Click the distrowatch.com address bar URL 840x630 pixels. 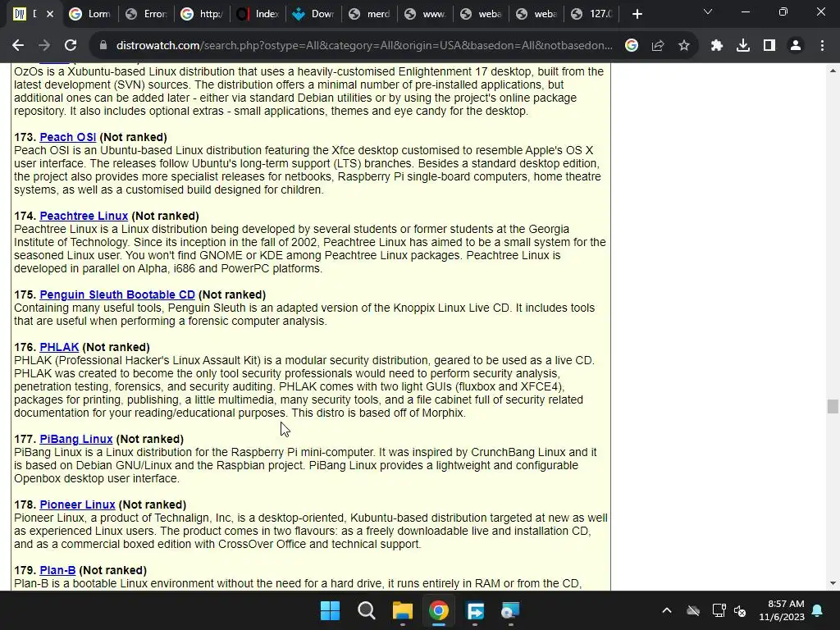pos(364,46)
